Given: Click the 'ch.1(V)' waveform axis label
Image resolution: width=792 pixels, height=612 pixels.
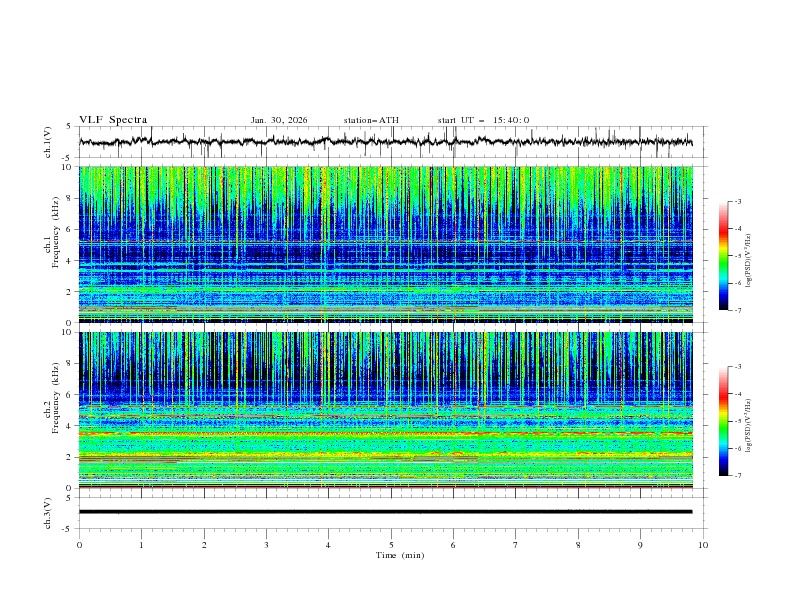Looking at the screenshot, I should point(48,142).
